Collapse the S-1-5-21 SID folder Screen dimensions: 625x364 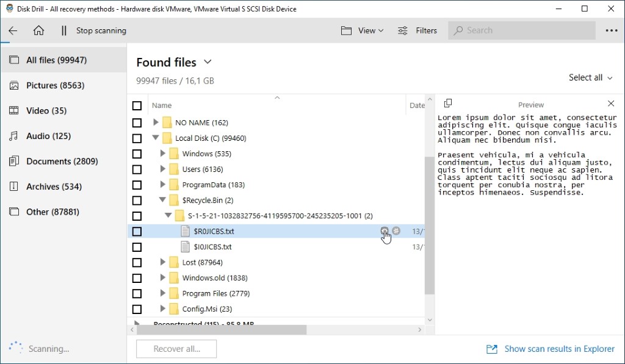(168, 215)
